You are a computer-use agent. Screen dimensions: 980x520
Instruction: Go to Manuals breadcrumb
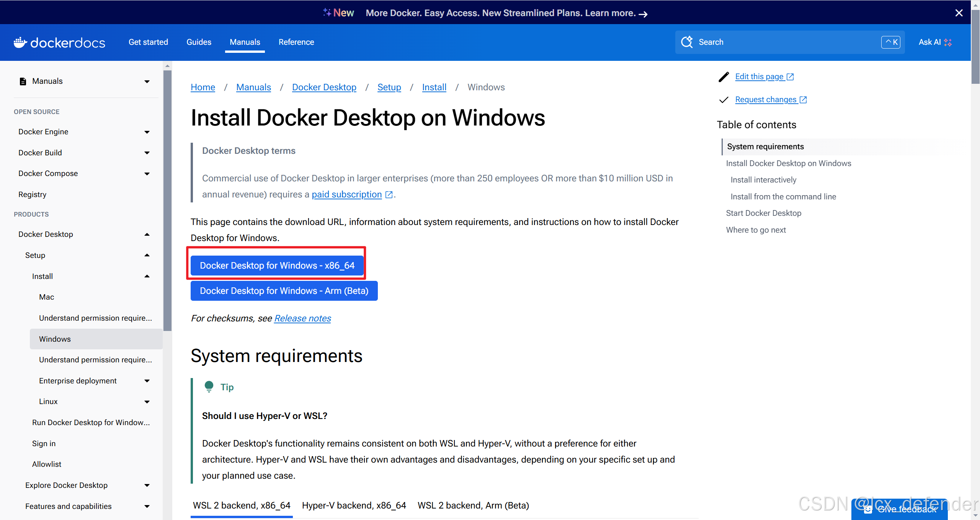point(253,87)
